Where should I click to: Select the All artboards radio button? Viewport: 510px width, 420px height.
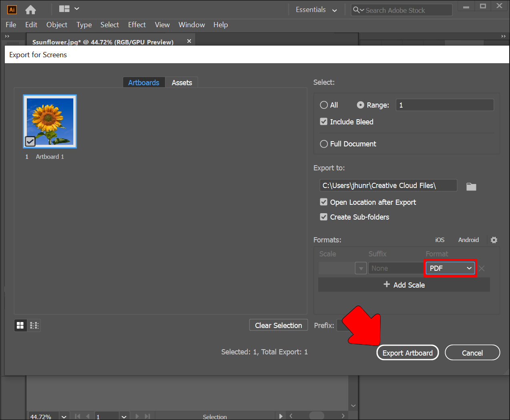point(324,105)
